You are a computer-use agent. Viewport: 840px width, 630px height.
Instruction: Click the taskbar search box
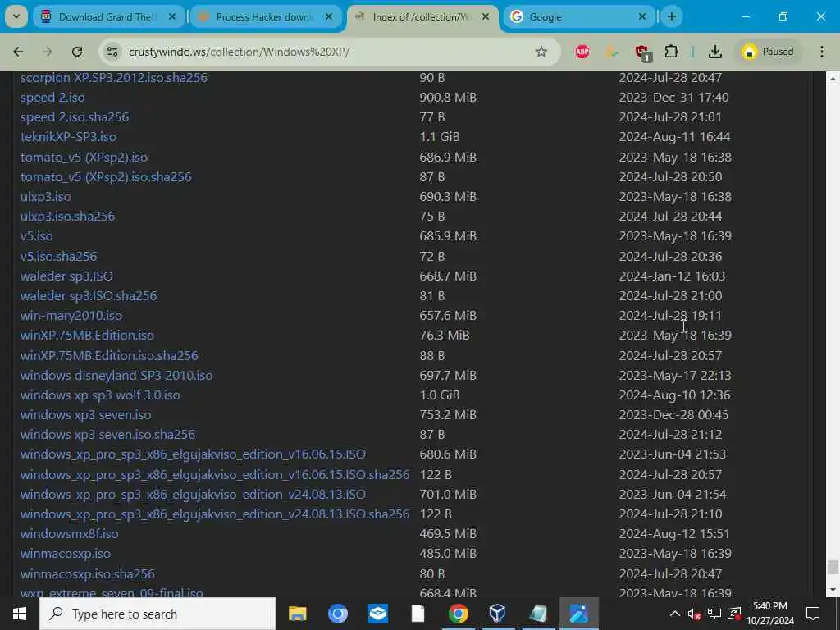tap(157, 614)
